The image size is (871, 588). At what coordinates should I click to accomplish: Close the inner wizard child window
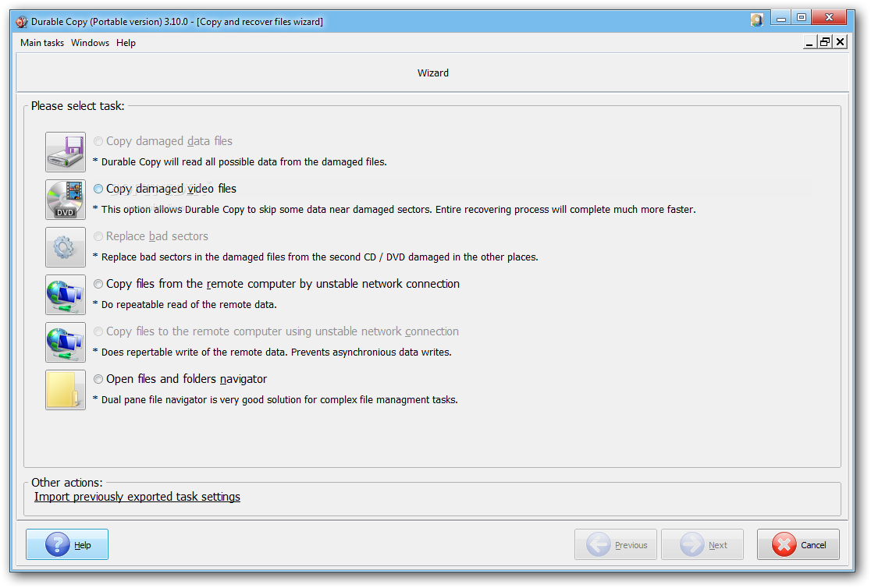(x=841, y=41)
